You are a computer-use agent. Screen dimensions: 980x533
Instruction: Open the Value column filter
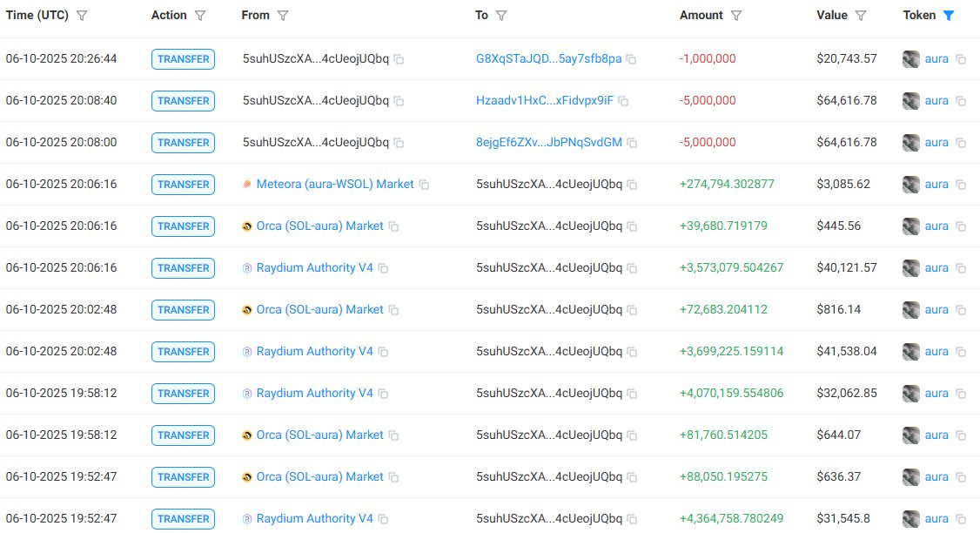click(861, 15)
